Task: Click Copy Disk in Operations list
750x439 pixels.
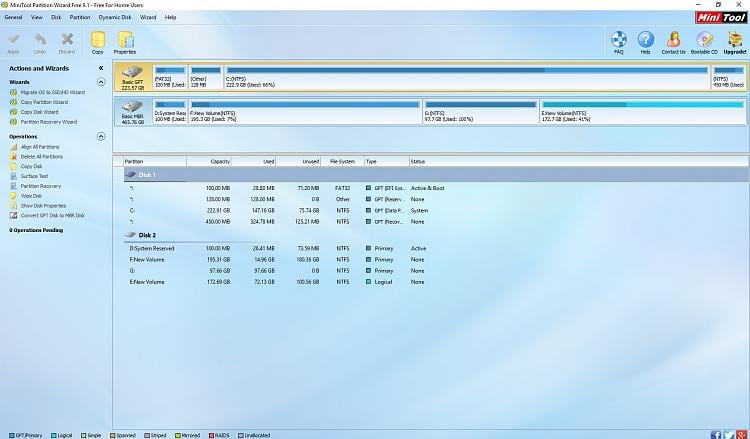Action: pyautogui.click(x=32, y=166)
